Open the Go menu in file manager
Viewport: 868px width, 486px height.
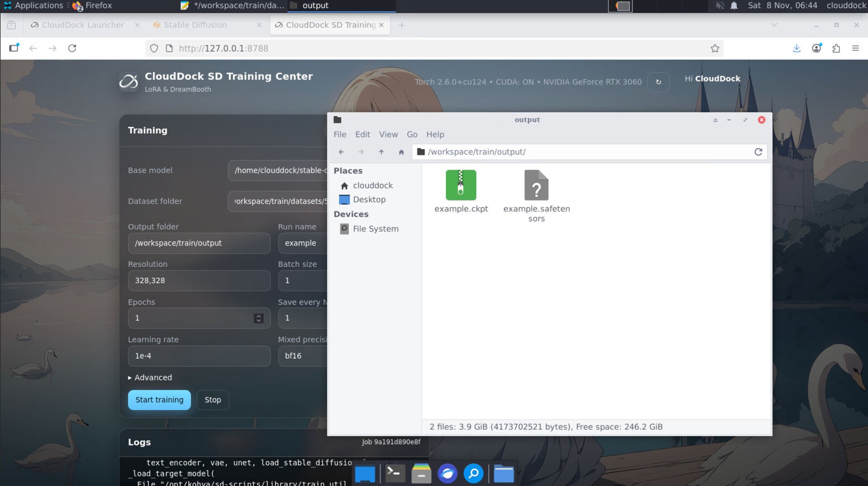(x=411, y=134)
